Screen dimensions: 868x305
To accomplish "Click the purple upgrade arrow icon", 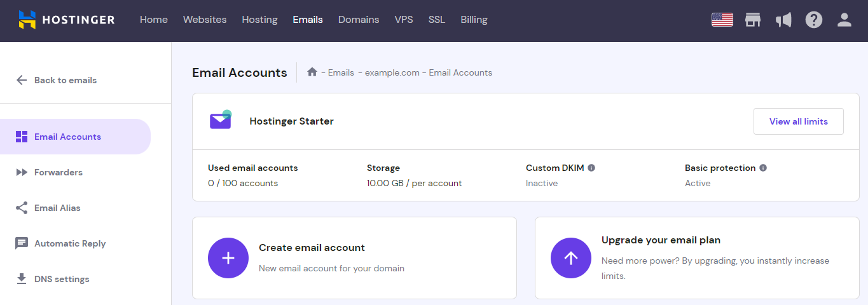I will [571, 258].
